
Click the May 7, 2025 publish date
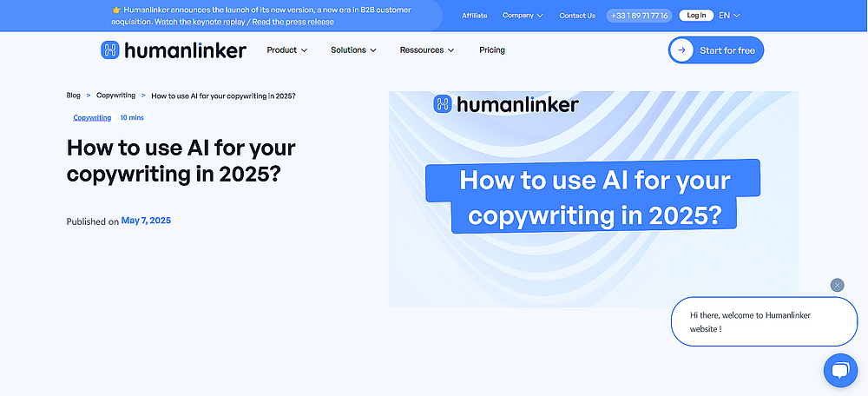(146, 221)
